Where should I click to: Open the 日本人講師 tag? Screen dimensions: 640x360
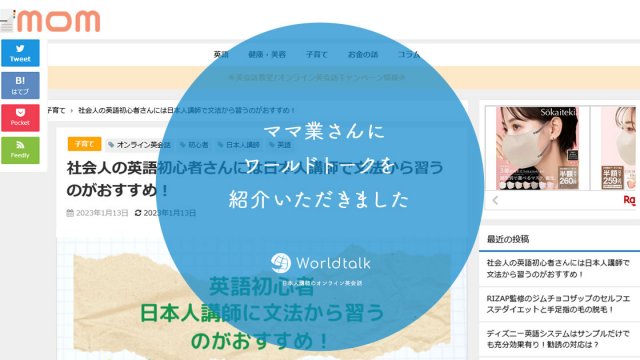[239, 145]
